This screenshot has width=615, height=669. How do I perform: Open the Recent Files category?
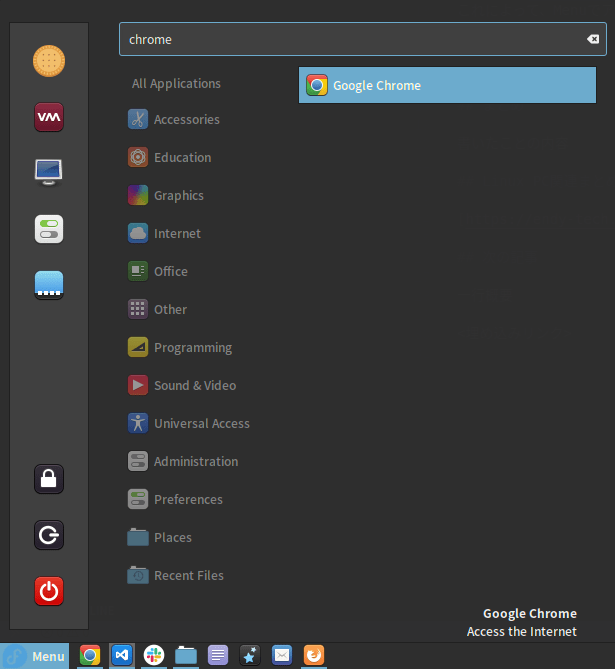[175, 575]
